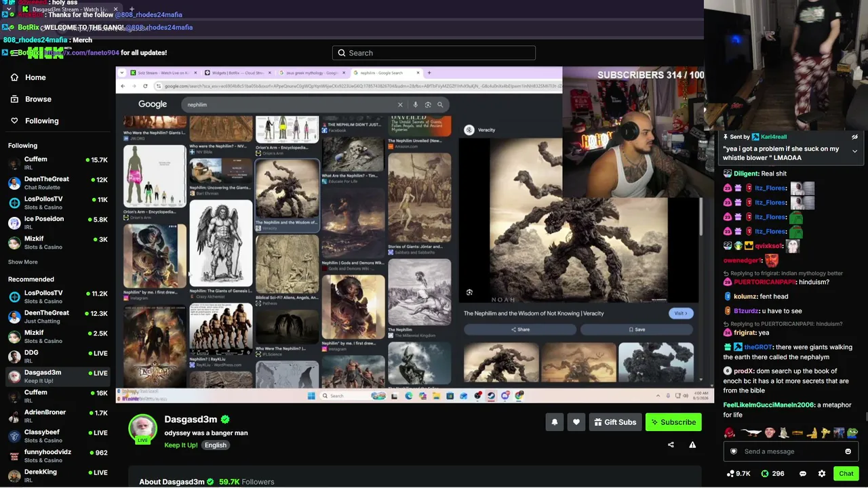Screen dimensions: 868x488
Task: Open Google Lens image search
Action: tap(428, 104)
